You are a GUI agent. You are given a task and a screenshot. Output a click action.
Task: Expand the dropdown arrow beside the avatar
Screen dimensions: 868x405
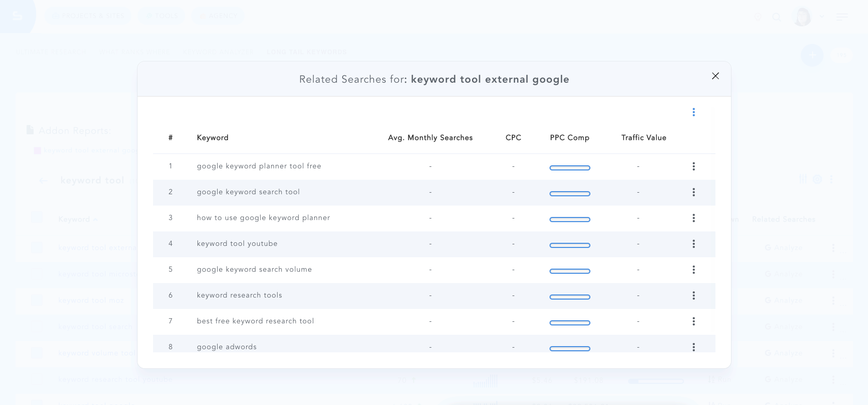(x=822, y=17)
